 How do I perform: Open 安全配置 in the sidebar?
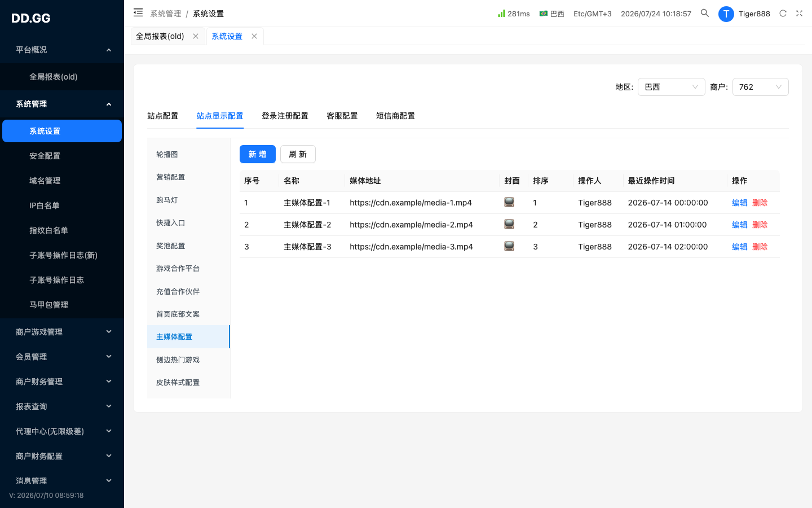[62, 156]
